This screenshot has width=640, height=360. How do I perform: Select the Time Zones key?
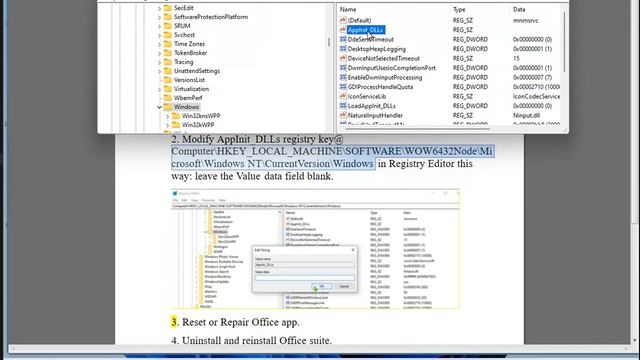[189, 44]
